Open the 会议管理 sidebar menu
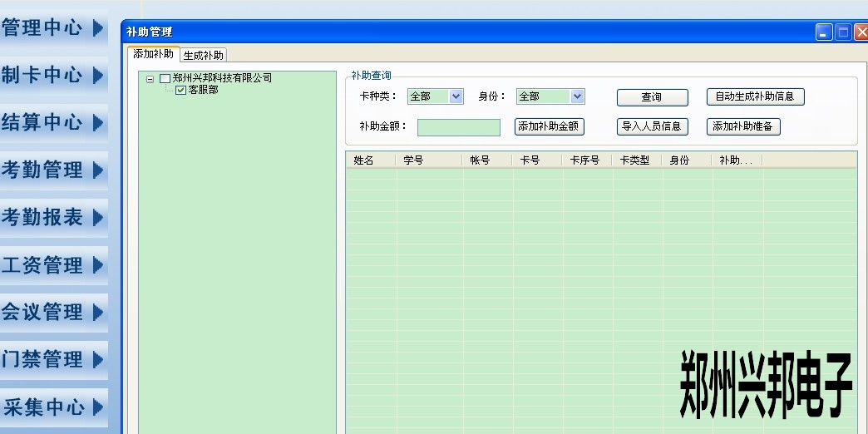 click(x=53, y=313)
